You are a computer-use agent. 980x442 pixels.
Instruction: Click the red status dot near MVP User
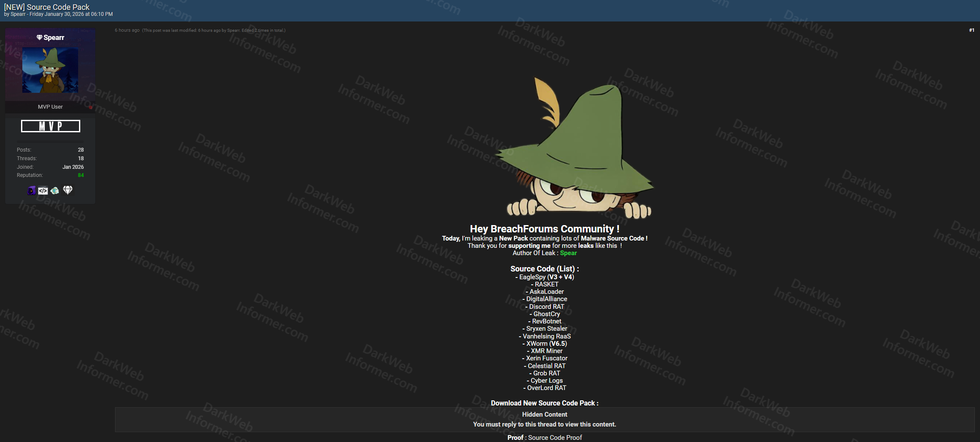(x=91, y=107)
